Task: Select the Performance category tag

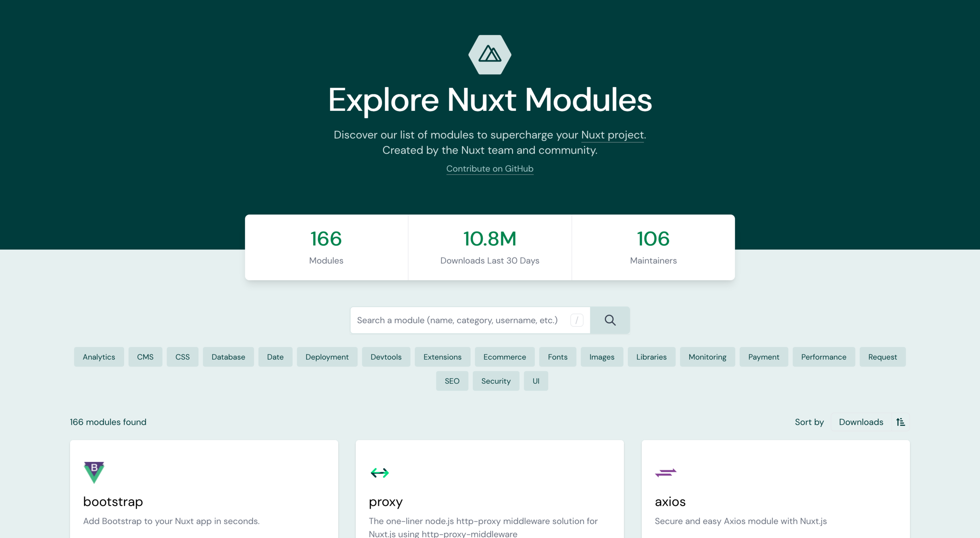Action: coord(824,357)
